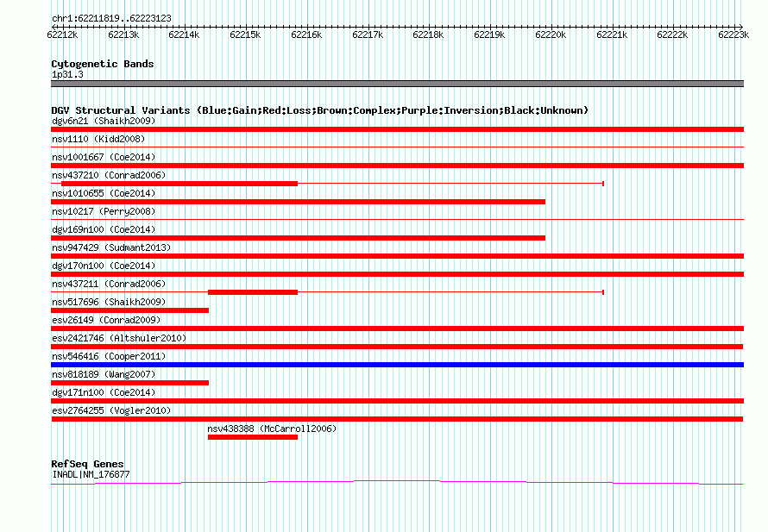Click the thin red line for nsv10217

point(397,219)
